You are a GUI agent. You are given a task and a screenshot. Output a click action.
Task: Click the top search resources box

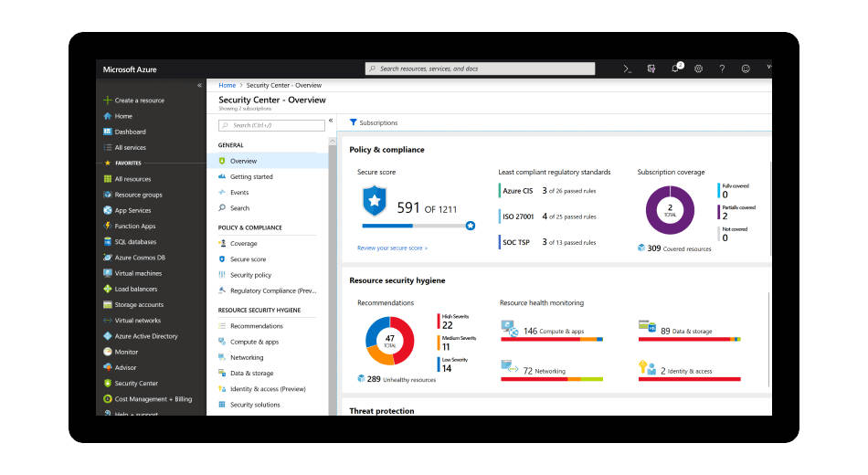(x=480, y=69)
